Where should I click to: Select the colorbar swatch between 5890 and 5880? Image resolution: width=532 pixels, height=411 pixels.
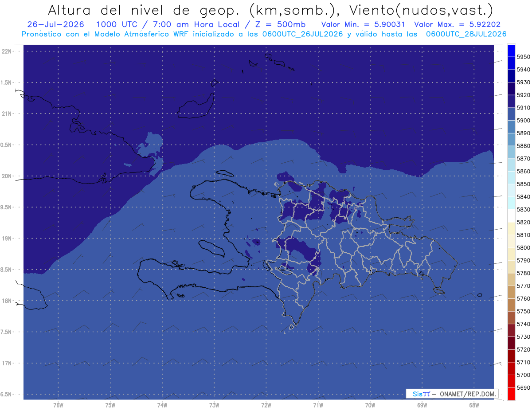coord(511,140)
